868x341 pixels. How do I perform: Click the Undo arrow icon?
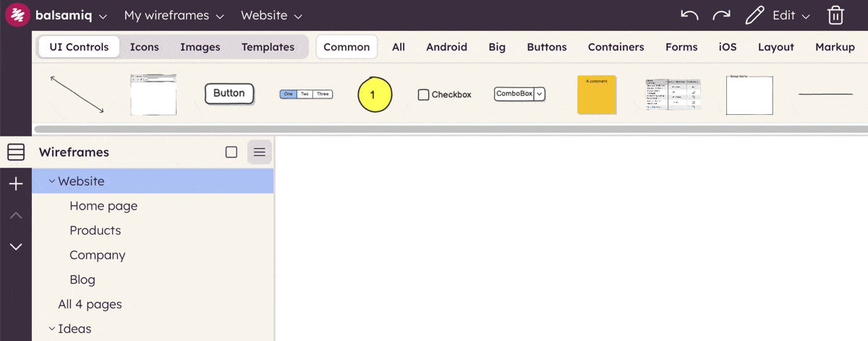[689, 15]
